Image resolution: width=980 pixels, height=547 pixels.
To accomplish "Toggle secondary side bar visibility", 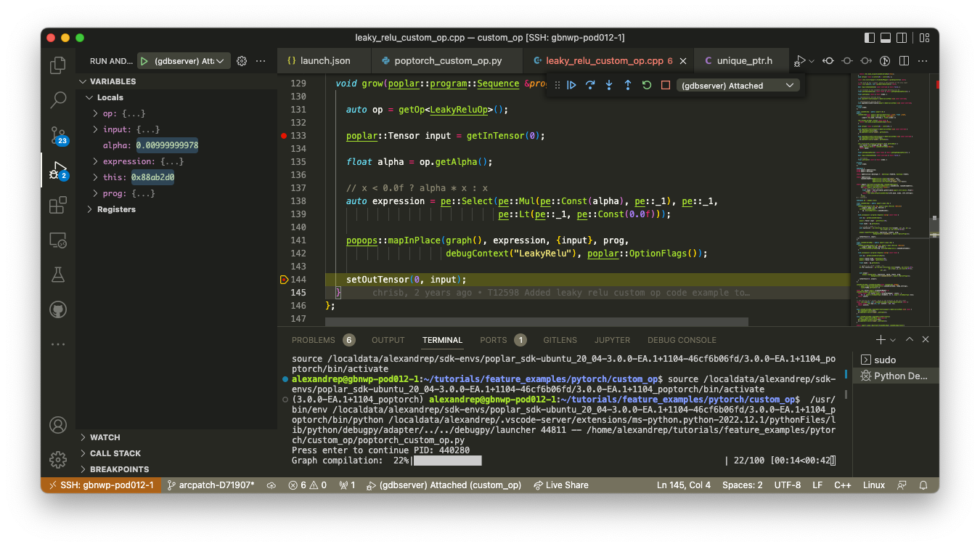I will (902, 38).
